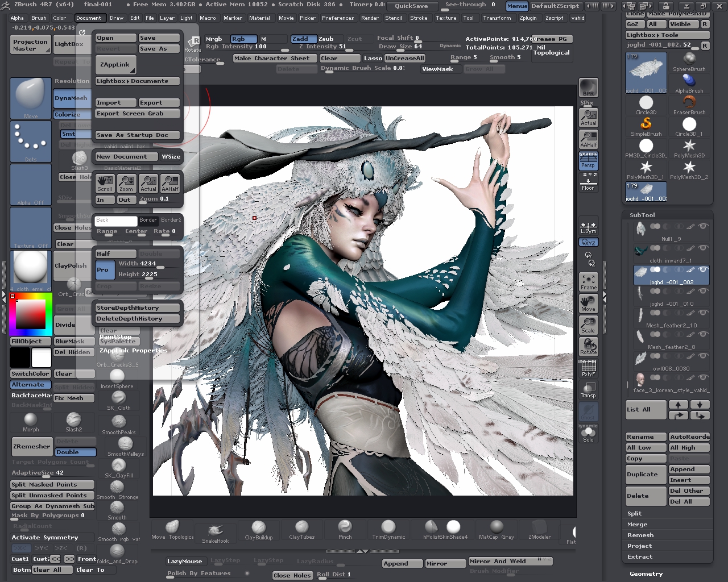Image resolution: width=728 pixels, height=582 pixels.
Task: Enable Zadd mode
Action: [303, 39]
